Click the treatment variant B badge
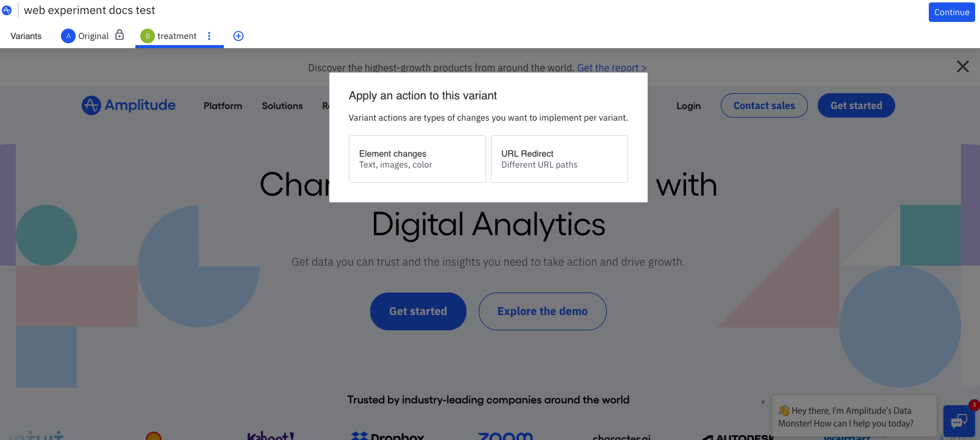The height and width of the screenshot is (440, 980). point(147,36)
